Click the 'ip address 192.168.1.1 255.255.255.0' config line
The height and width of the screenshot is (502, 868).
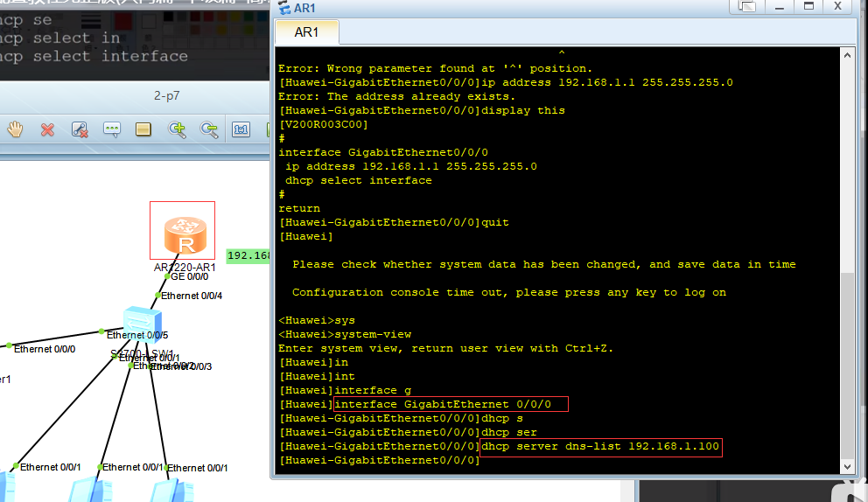[410, 166]
